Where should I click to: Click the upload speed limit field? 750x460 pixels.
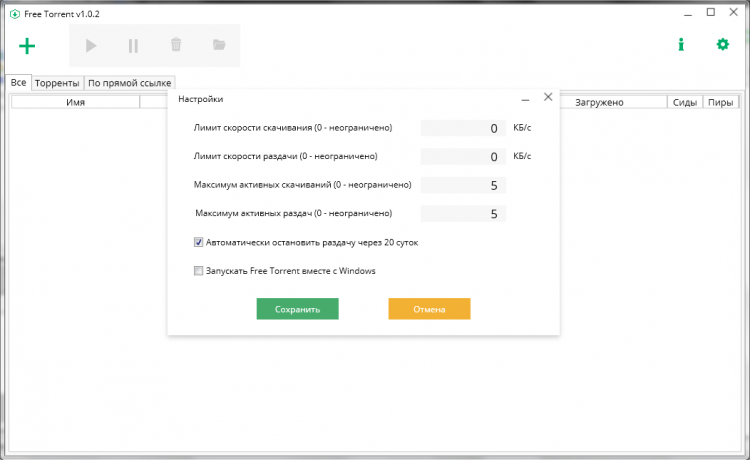click(463, 157)
